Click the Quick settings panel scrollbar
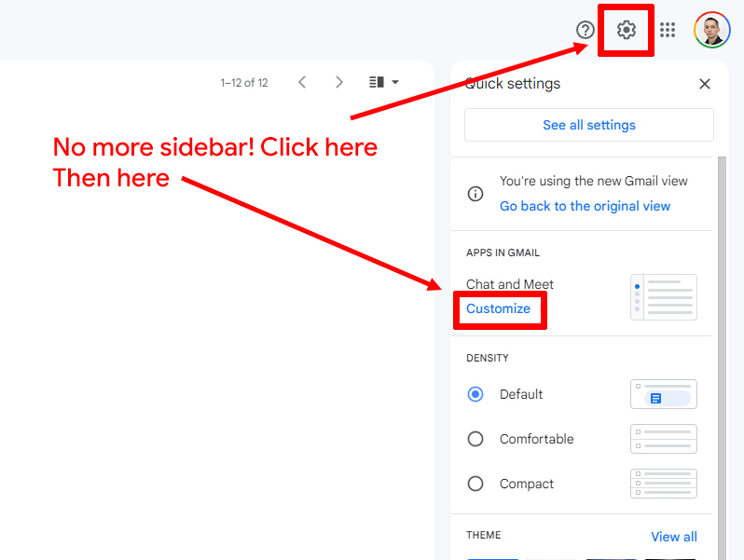The width and height of the screenshot is (744, 560). coord(722,358)
